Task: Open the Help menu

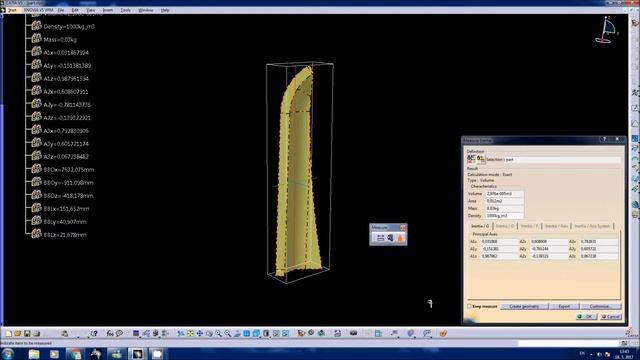Action: pyautogui.click(x=165, y=10)
